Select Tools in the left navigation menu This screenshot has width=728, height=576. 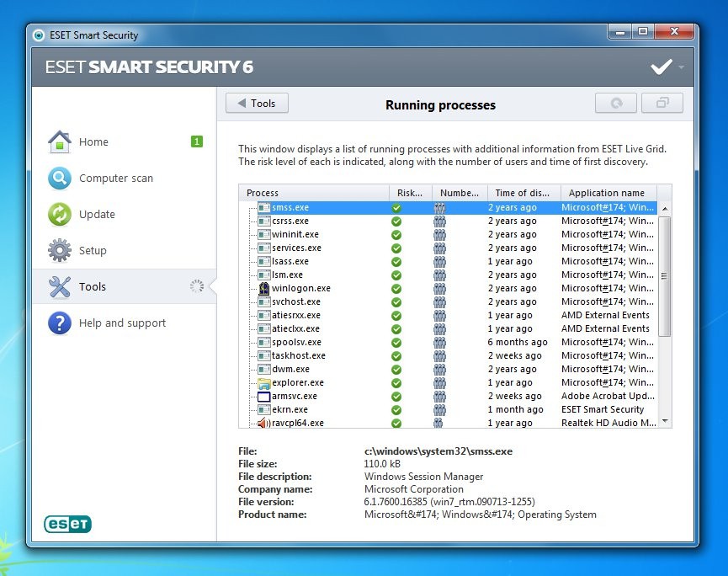click(x=93, y=286)
